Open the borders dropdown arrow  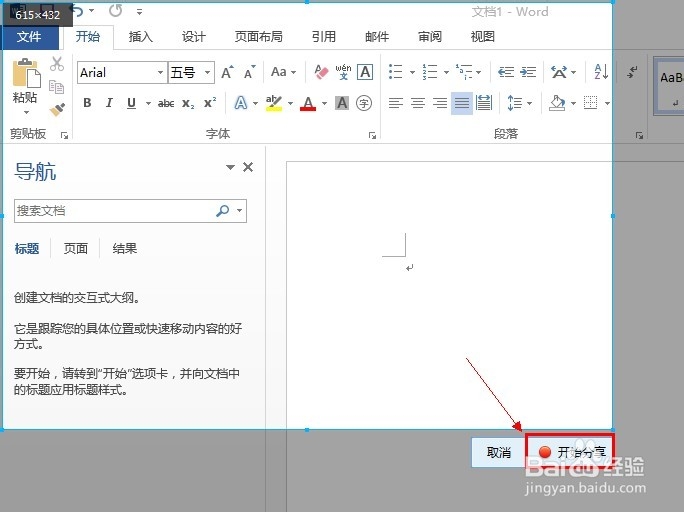click(607, 104)
